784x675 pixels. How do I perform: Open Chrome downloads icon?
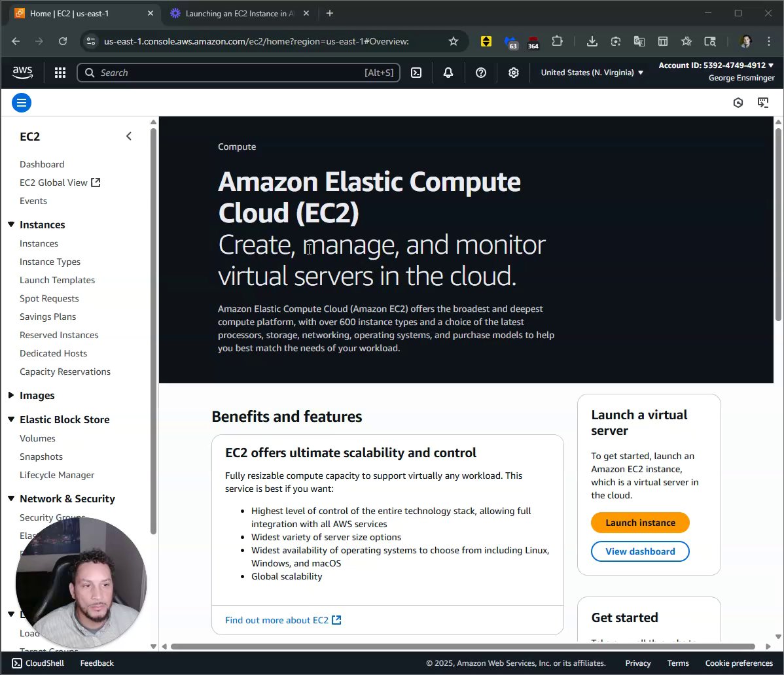[x=592, y=41]
